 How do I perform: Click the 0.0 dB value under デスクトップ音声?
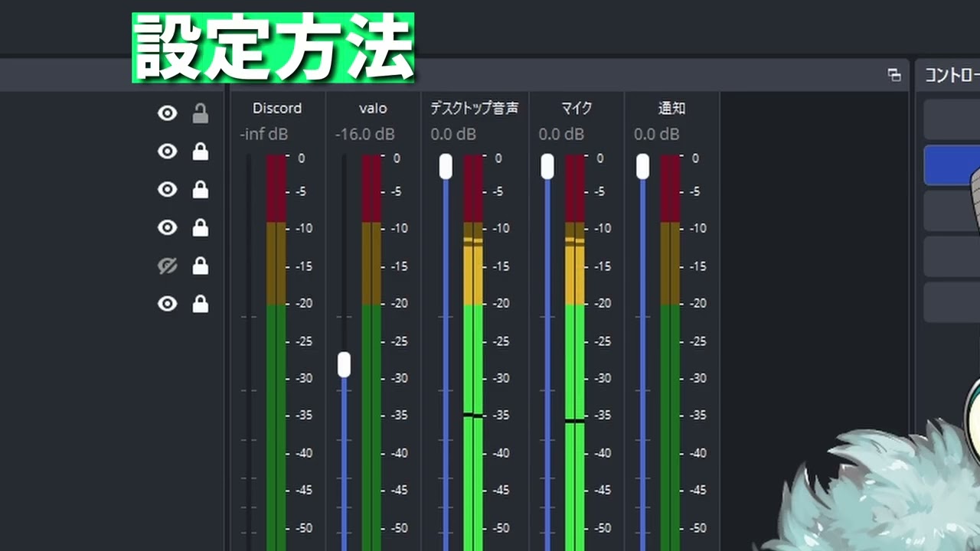453,135
